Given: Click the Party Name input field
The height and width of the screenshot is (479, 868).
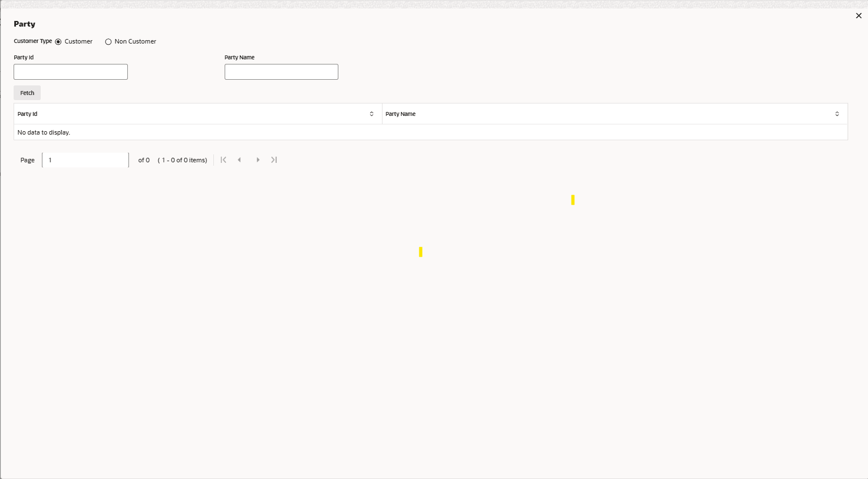Looking at the screenshot, I should point(281,72).
